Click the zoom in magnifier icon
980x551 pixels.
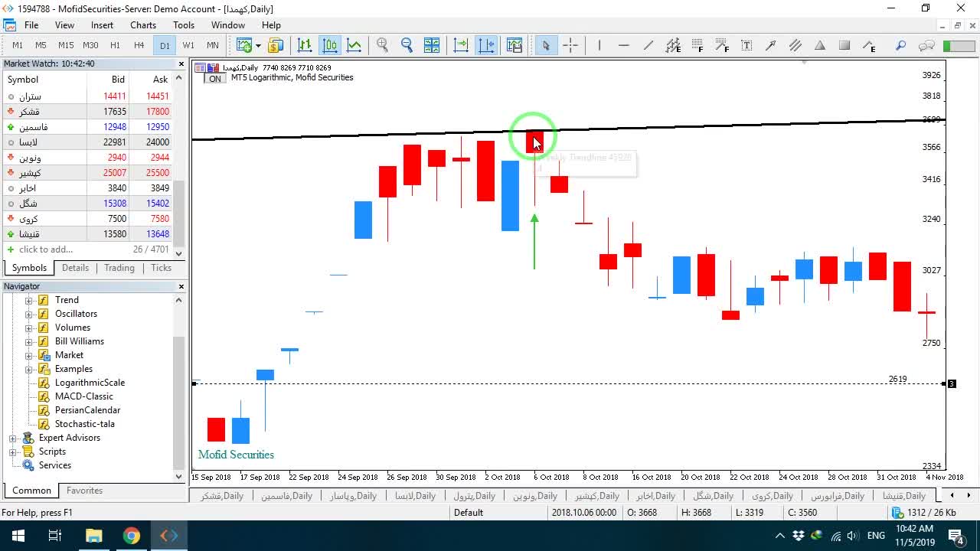pos(382,45)
